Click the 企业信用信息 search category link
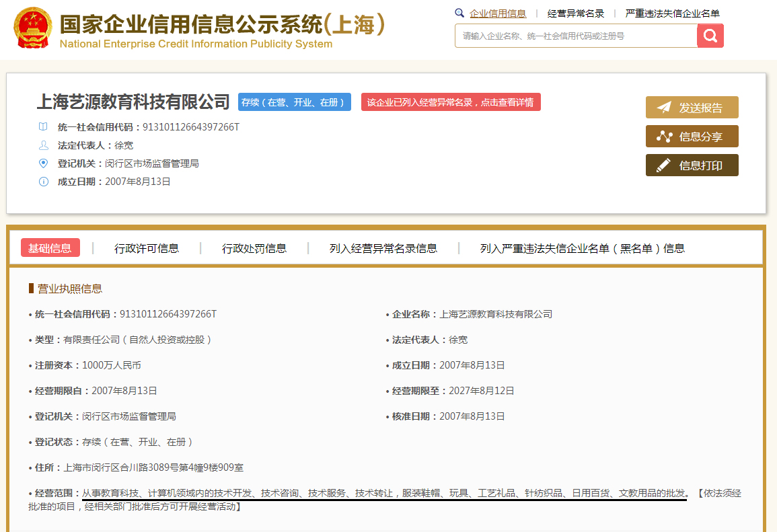 (x=498, y=13)
